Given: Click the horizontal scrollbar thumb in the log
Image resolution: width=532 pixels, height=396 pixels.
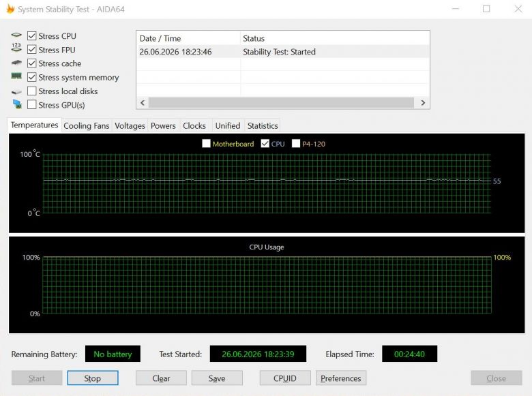Looking at the screenshot, I should pos(281,103).
